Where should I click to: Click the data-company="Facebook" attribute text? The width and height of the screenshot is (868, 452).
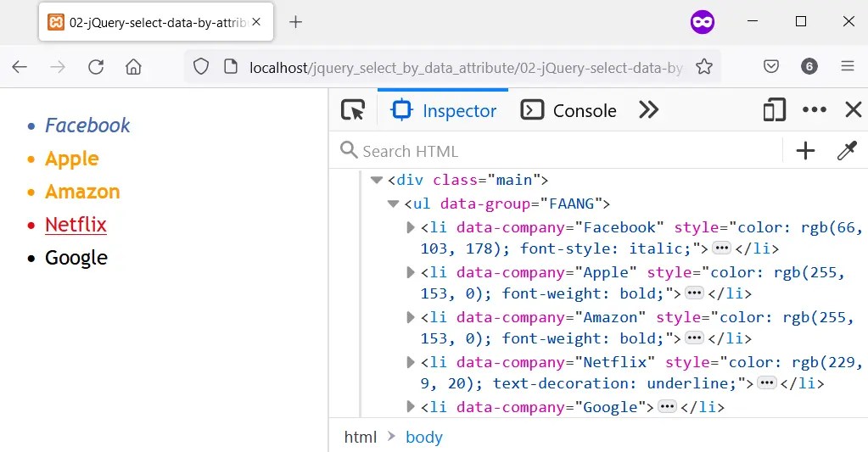[560, 227]
